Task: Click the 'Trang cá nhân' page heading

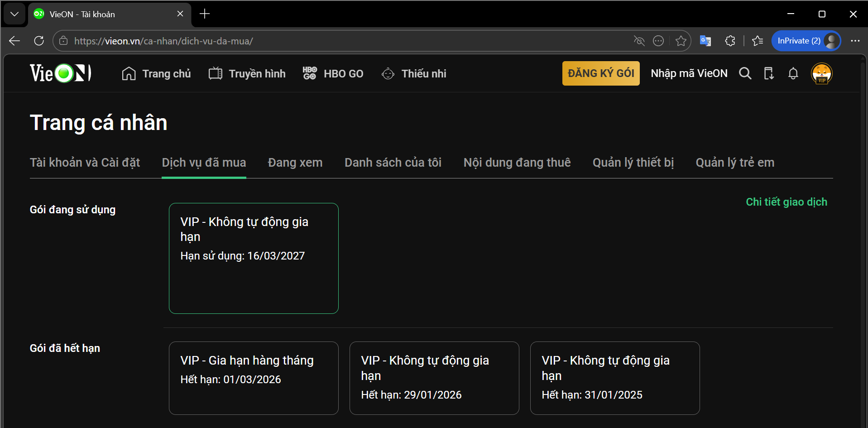Action: 99,123
